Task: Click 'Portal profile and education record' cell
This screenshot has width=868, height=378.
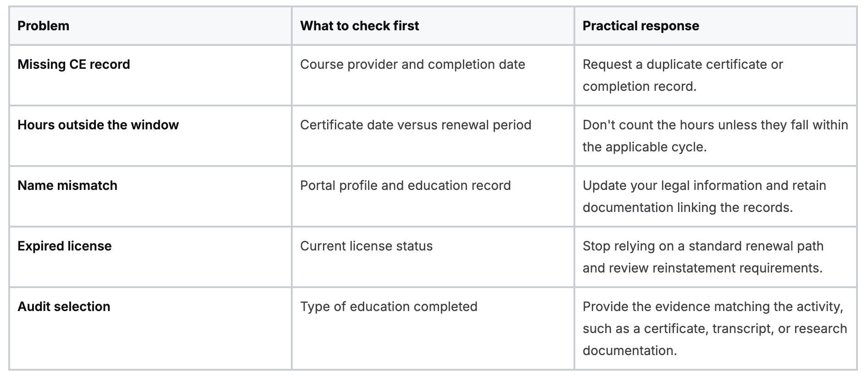Action: coord(405,185)
